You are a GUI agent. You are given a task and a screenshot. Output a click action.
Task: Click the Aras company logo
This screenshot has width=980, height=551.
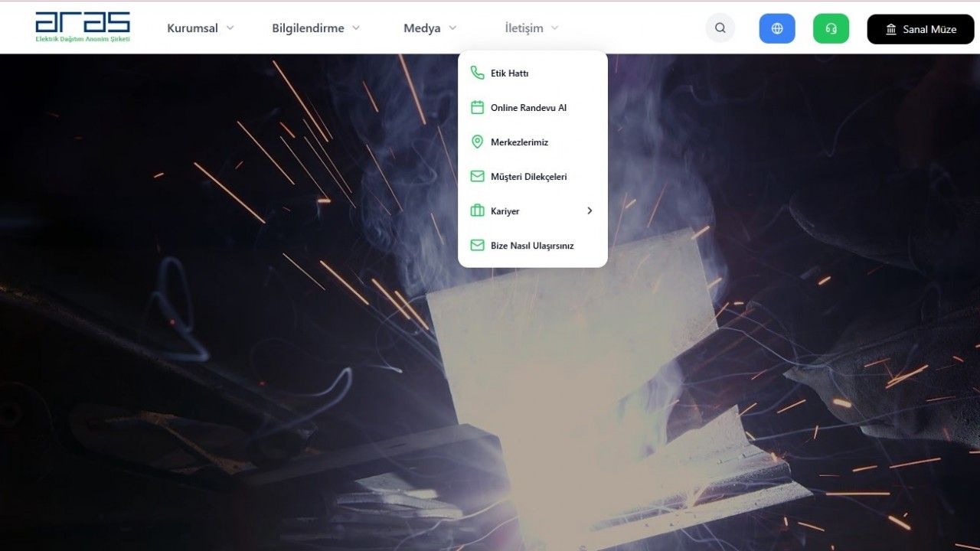click(83, 27)
